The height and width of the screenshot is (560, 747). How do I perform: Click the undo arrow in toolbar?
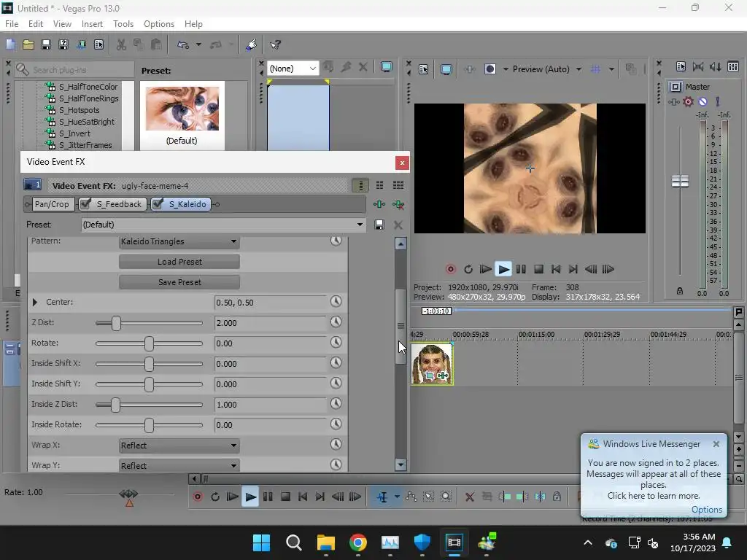click(x=183, y=44)
